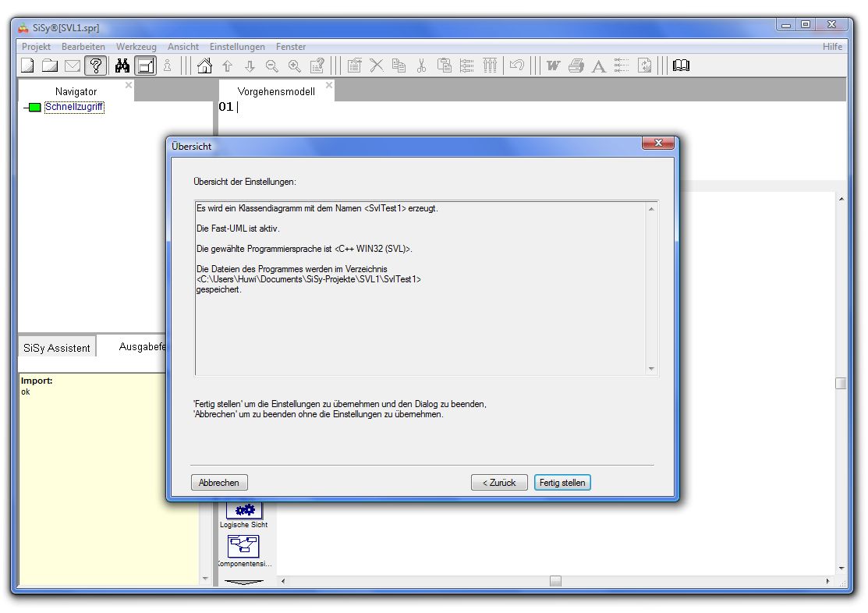Image resolution: width=868 pixels, height=613 pixels.
Task: Select the Komponentensicht diagram icon
Action: click(x=243, y=546)
